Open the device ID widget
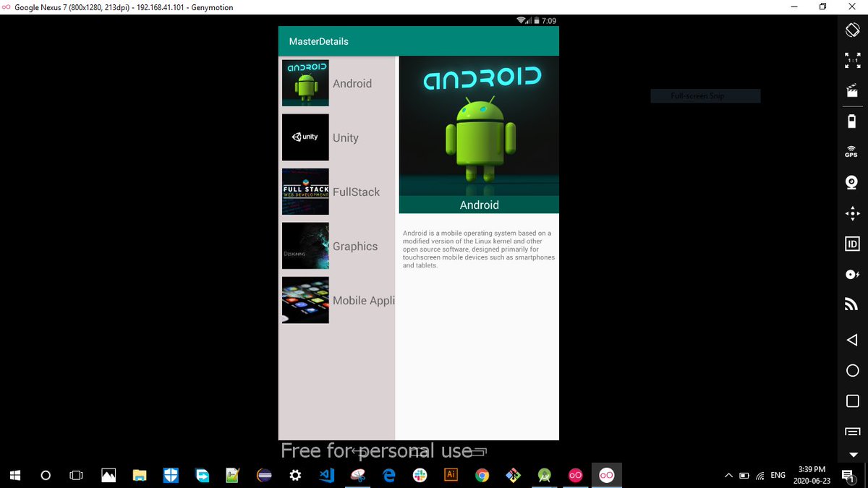Image resolution: width=868 pixels, height=488 pixels. (x=852, y=244)
